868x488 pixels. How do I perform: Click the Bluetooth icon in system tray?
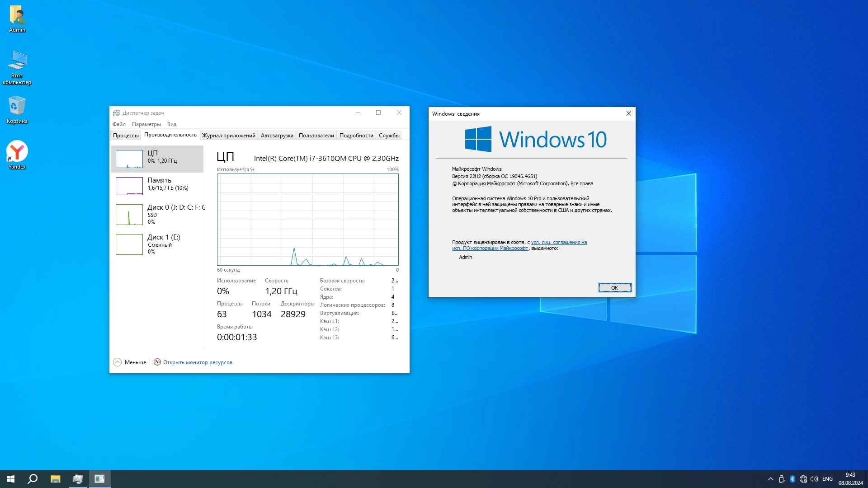[x=793, y=479]
